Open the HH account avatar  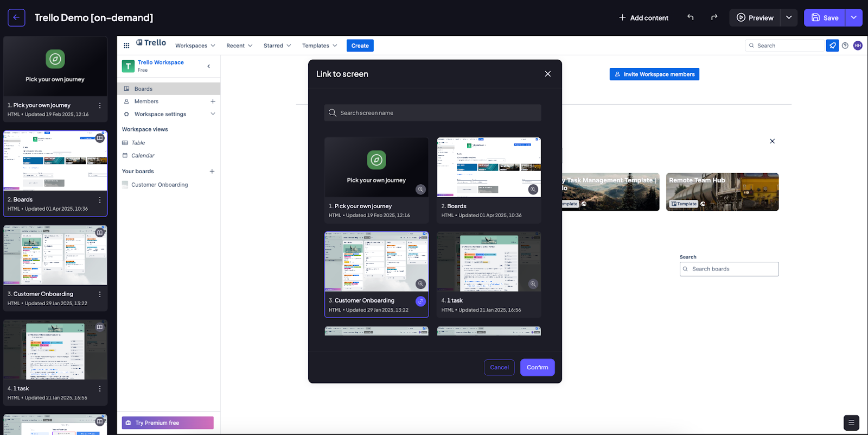858,46
